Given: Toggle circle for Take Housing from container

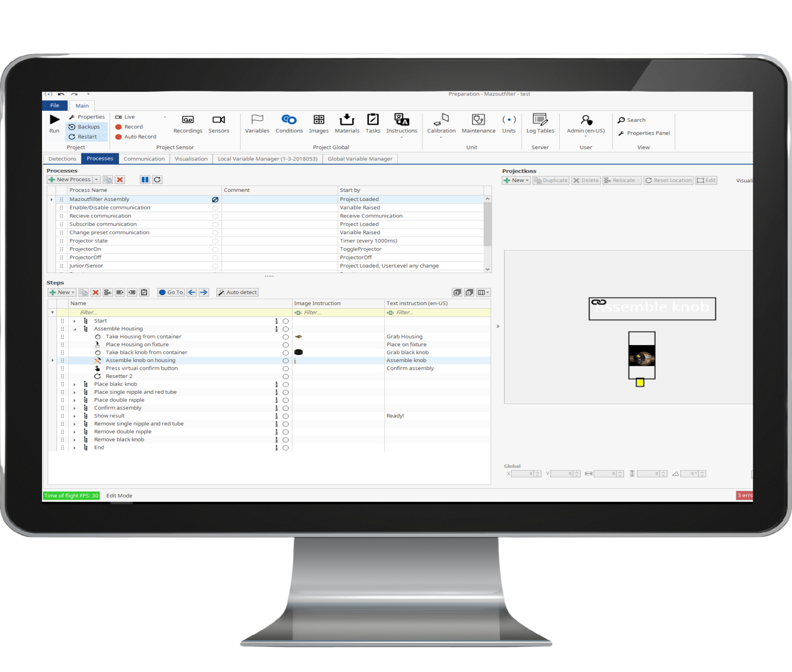Looking at the screenshot, I should 285,337.
